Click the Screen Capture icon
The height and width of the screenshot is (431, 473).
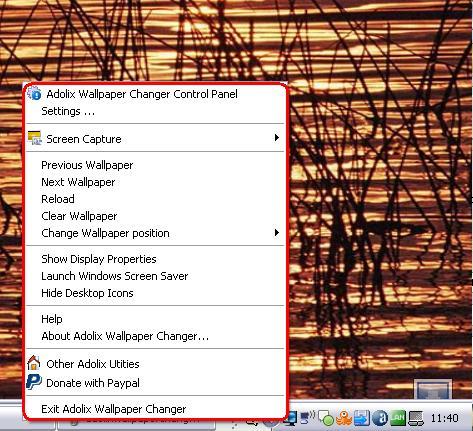pyautogui.click(x=34, y=138)
